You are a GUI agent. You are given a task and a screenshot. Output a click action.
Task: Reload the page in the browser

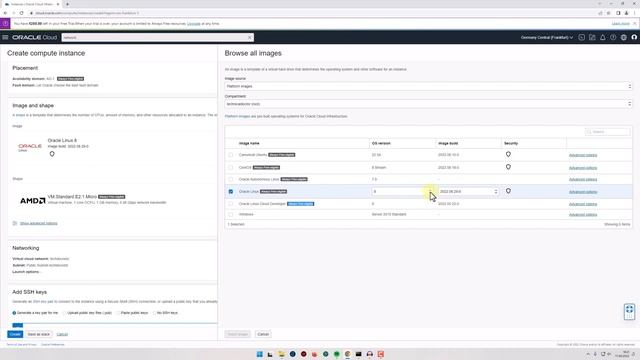pyautogui.click(x=22, y=13)
